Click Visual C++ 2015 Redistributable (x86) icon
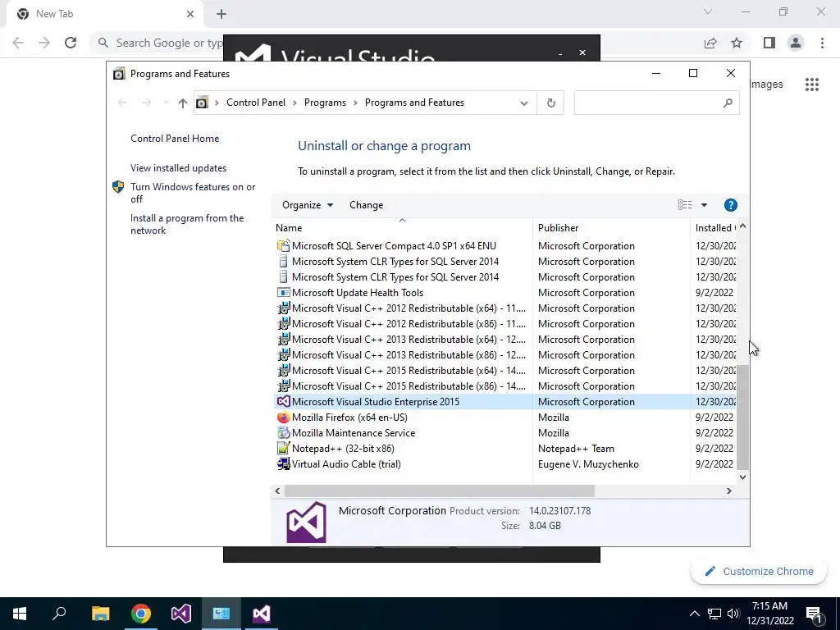The width and height of the screenshot is (840, 630). pos(283,386)
